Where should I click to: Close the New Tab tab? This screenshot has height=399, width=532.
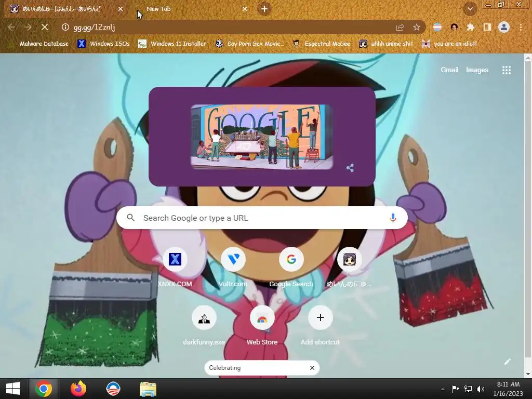pos(245,9)
